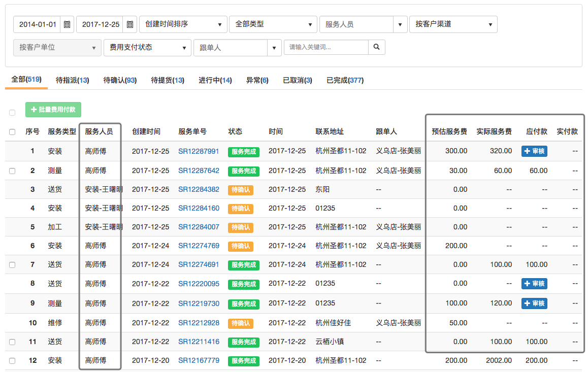Switch to the 待确认(93) tab
Viewport: 588px width, 372px height.
tap(120, 80)
